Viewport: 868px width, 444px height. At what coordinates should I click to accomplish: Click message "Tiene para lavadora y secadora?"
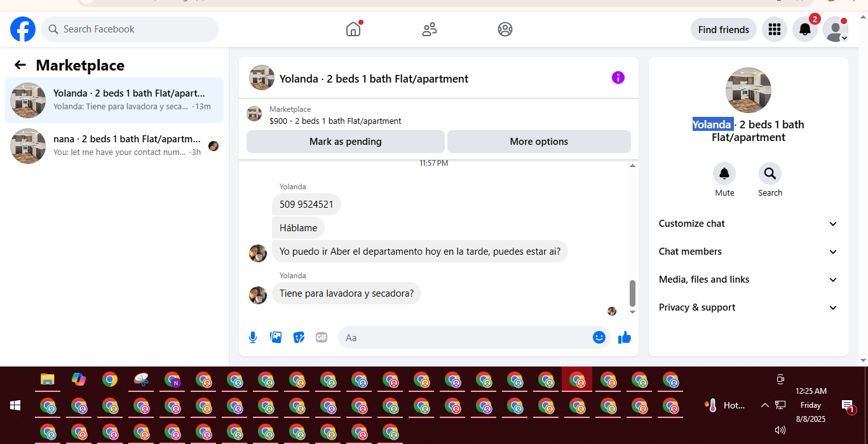[346, 293]
